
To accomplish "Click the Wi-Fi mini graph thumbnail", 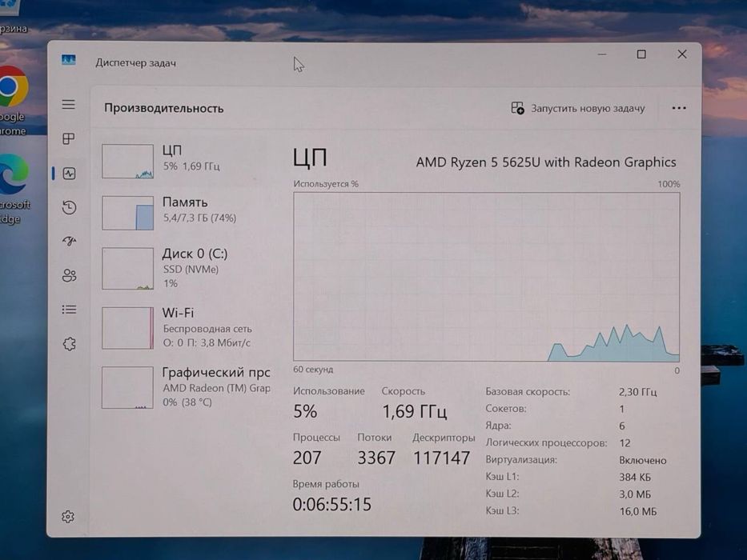I will (127, 328).
